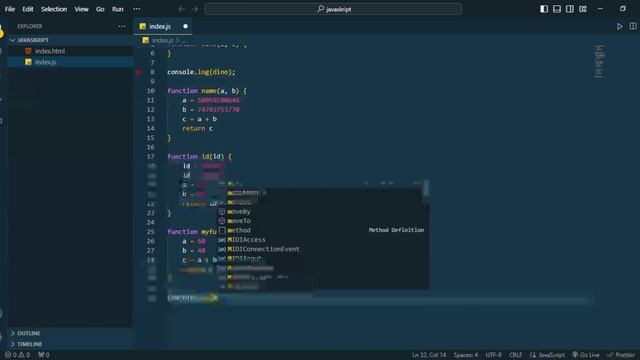
Task: Expand the OUTLINE section
Action: point(29,333)
